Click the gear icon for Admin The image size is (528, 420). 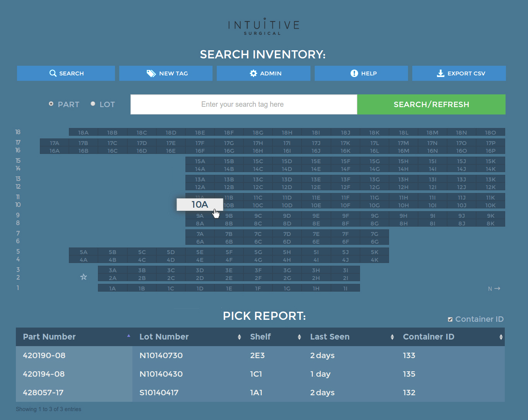click(x=254, y=73)
